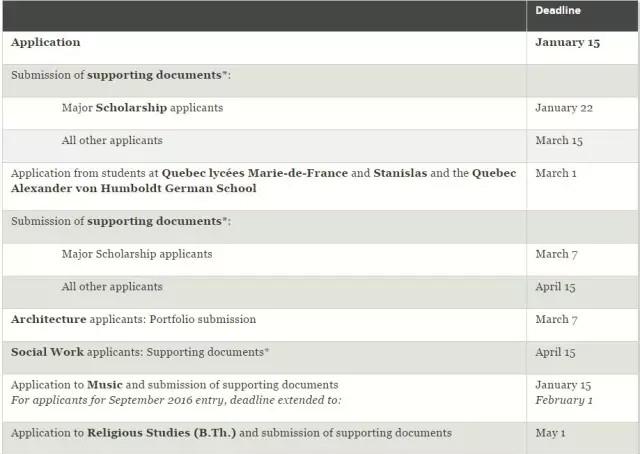
Task: Select the italic February 1 extended deadline
Action: point(565,400)
